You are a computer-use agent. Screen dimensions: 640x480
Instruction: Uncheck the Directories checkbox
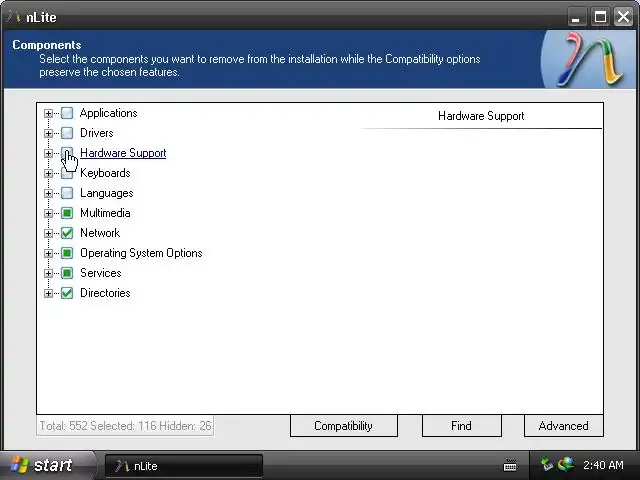67,293
